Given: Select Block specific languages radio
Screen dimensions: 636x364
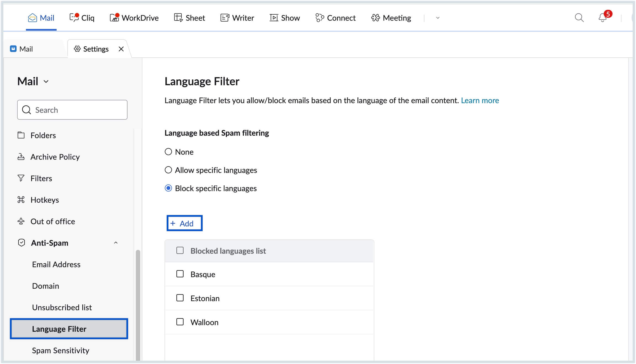Looking at the screenshot, I should (168, 188).
